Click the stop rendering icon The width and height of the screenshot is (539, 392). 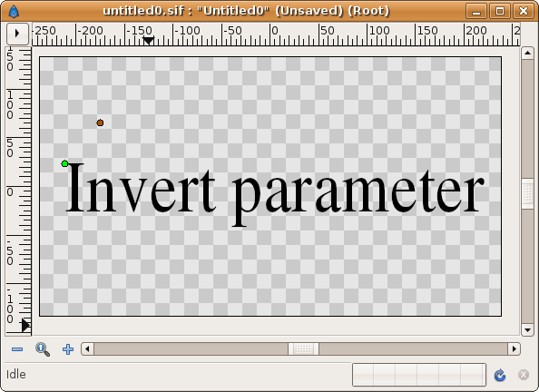pos(524,375)
